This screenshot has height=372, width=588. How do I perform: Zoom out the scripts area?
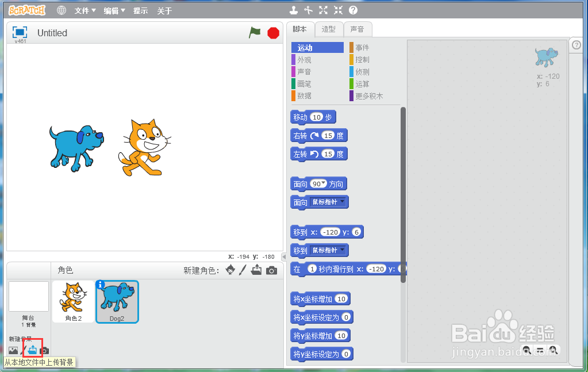[526, 350]
